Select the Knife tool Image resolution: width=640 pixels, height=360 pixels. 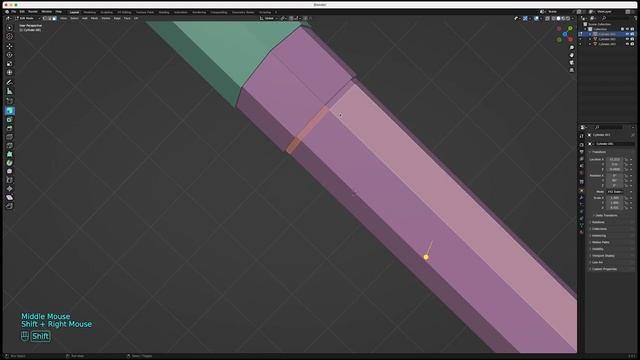coord(9,145)
